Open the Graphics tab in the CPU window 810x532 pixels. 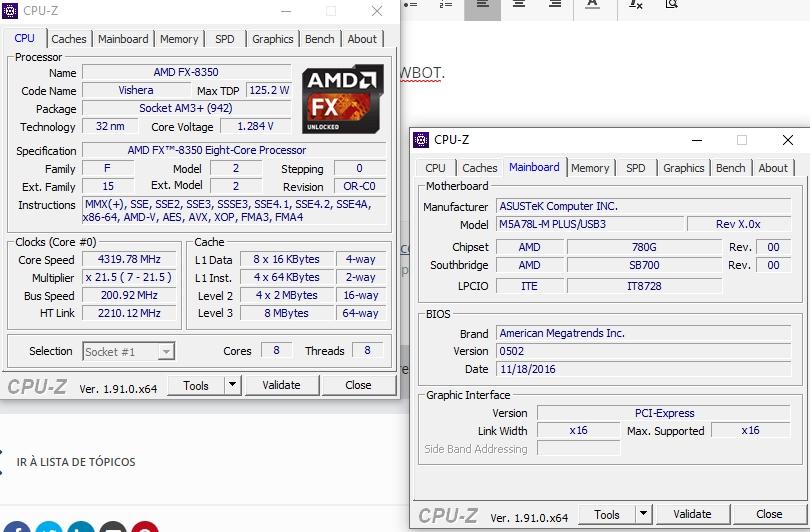[272, 39]
